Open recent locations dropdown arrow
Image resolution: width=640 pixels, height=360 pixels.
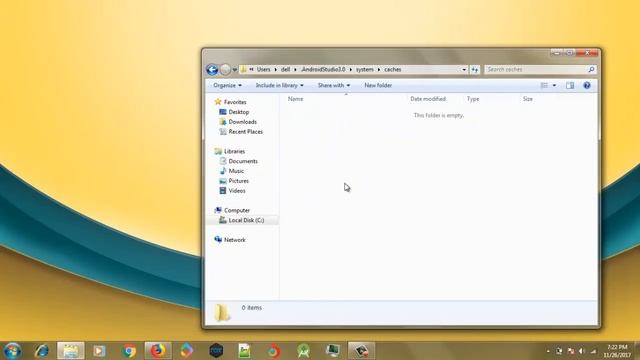click(235, 70)
